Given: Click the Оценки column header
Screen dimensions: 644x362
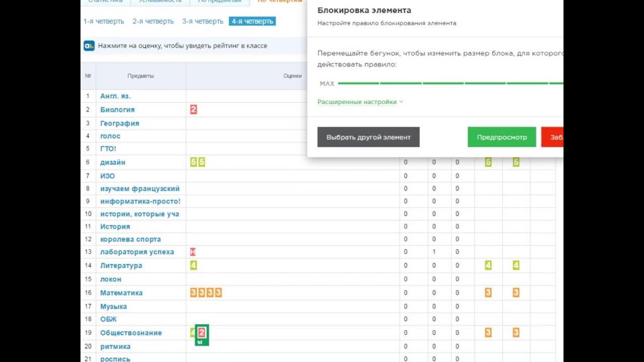Looking at the screenshot, I should 292,76.
